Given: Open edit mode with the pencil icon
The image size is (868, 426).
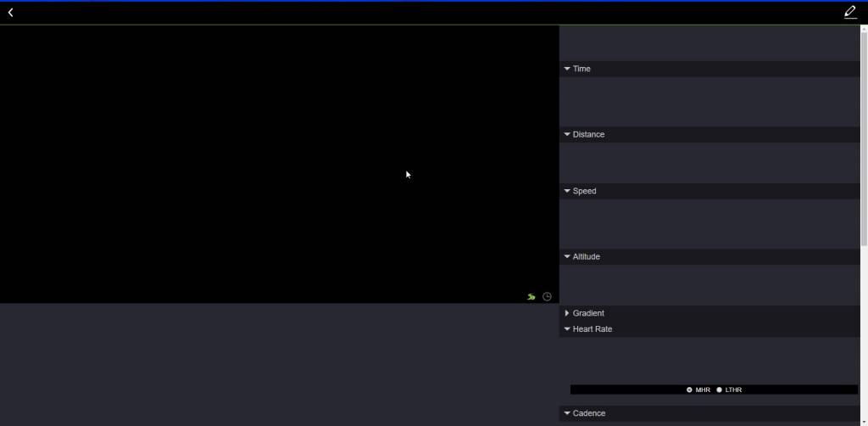Looking at the screenshot, I should pos(850,12).
